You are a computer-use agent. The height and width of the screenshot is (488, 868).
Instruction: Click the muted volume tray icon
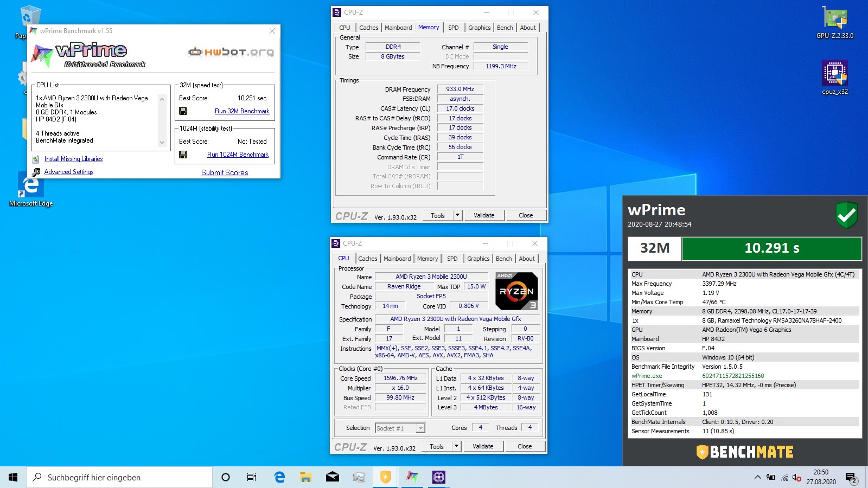click(796, 478)
